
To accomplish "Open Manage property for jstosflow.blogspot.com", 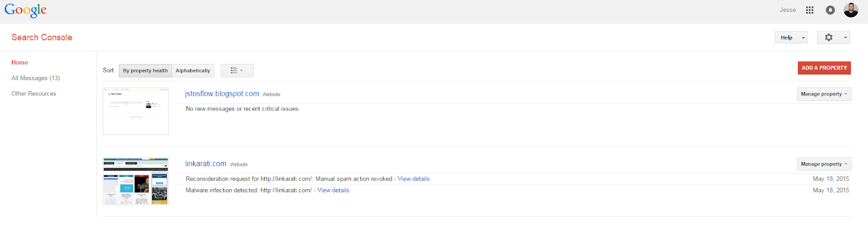I will pos(824,94).
